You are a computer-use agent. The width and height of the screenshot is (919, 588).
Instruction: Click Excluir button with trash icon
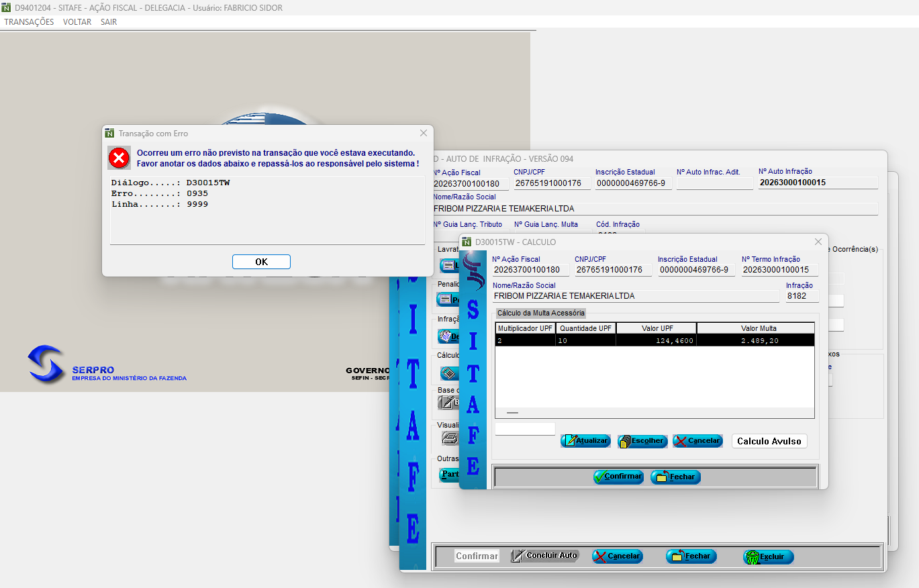(x=768, y=556)
